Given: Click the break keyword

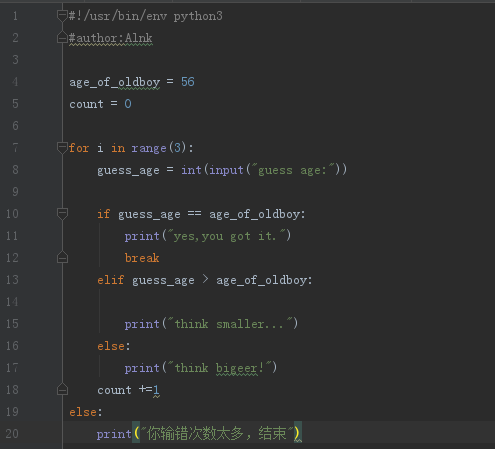Looking at the screenshot, I should pos(142,258).
